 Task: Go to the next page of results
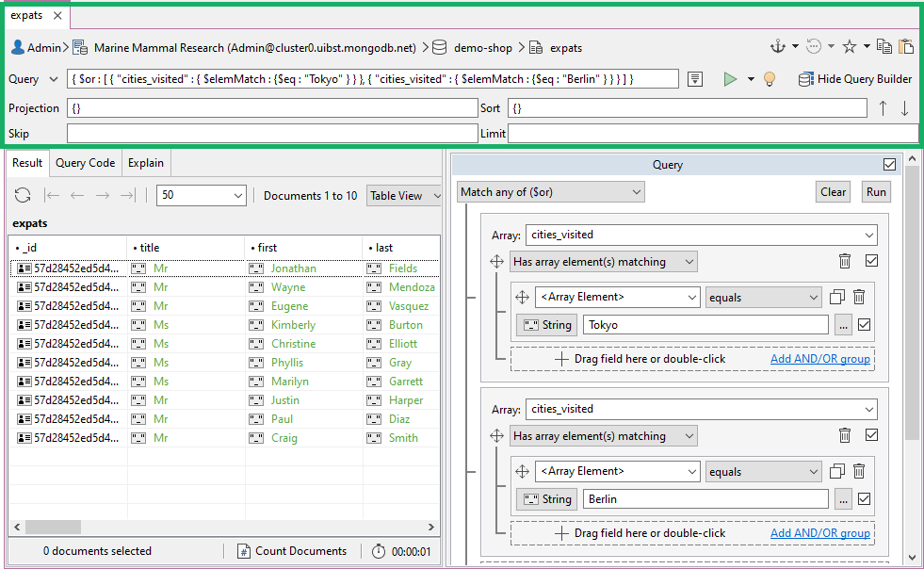(103, 195)
